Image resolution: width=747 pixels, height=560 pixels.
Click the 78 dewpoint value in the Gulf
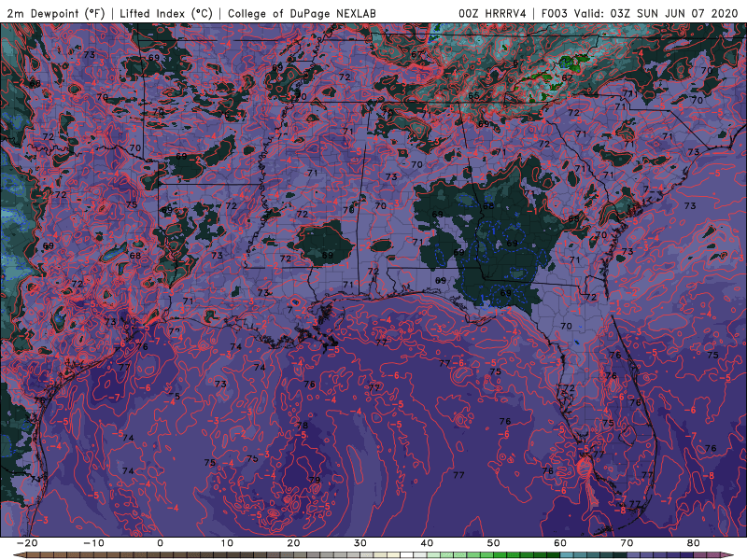coord(302,426)
